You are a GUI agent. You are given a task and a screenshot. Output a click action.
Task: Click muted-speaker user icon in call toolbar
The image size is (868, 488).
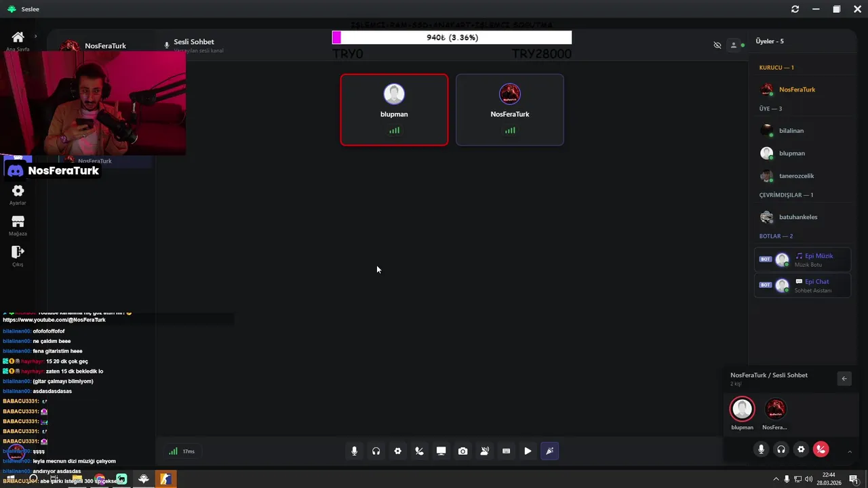tap(484, 451)
